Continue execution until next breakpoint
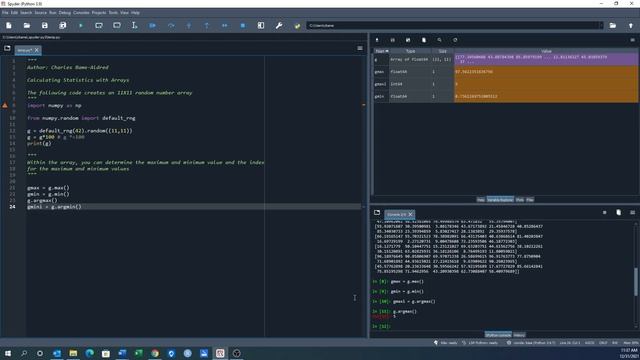Screen dimensions: 640x360 click(x=224, y=25)
